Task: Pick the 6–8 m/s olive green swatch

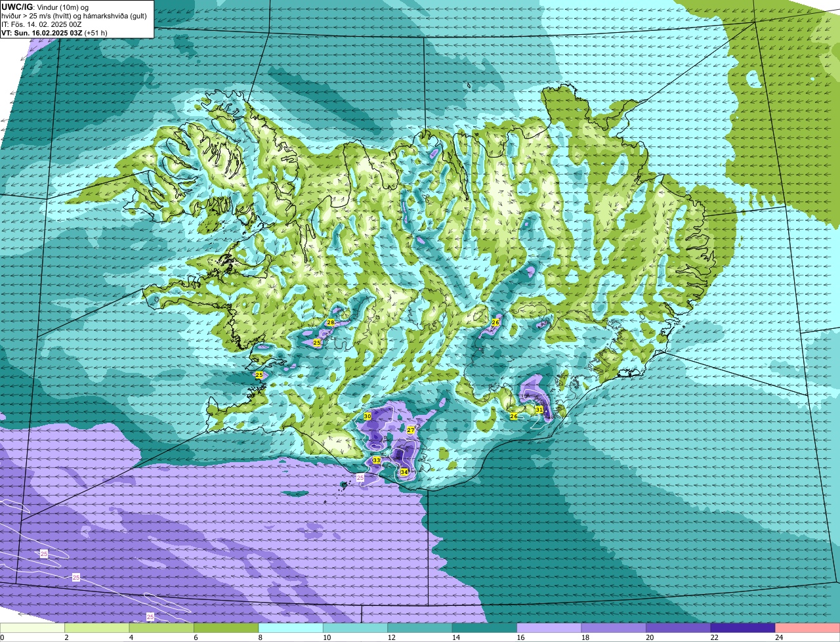Action: click(226, 628)
